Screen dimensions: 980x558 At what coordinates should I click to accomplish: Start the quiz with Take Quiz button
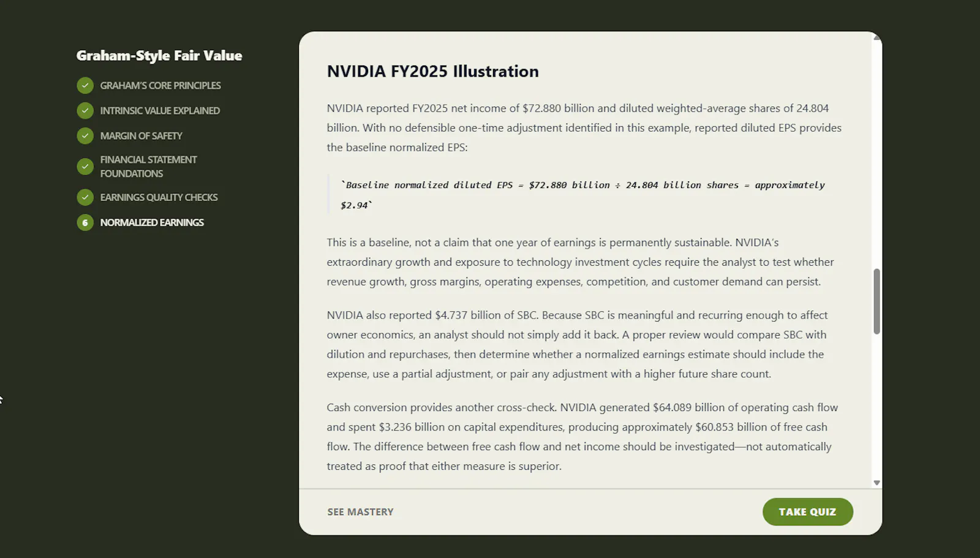(x=807, y=511)
